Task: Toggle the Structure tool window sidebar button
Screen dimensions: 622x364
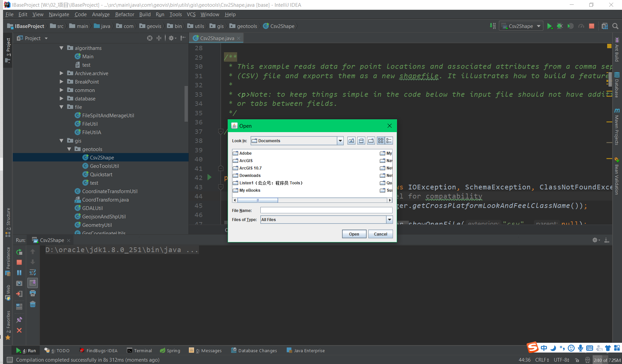Action: click(x=8, y=222)
